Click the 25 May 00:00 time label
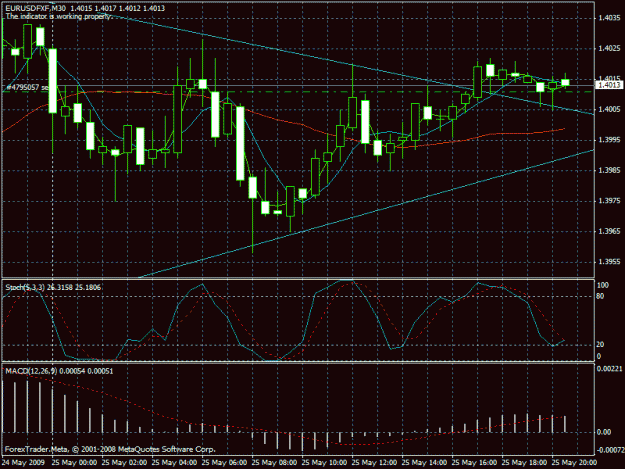 [74, 463]
